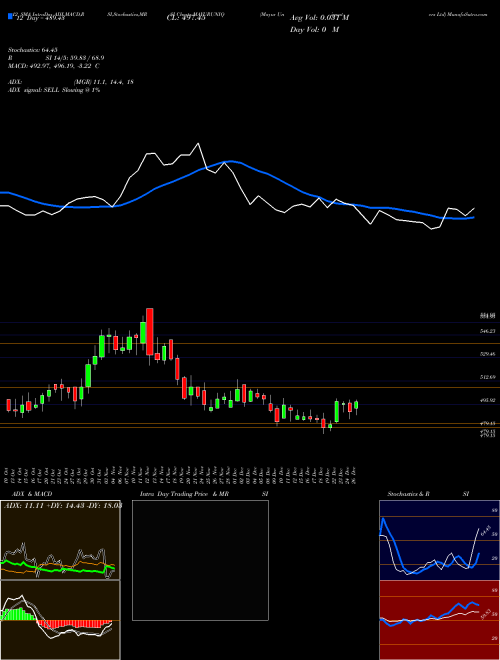The image size is (500, 660).
Task: Click the RSI '14/3: 39.83 / 68.9' text
Action: [x=75, y=58]
